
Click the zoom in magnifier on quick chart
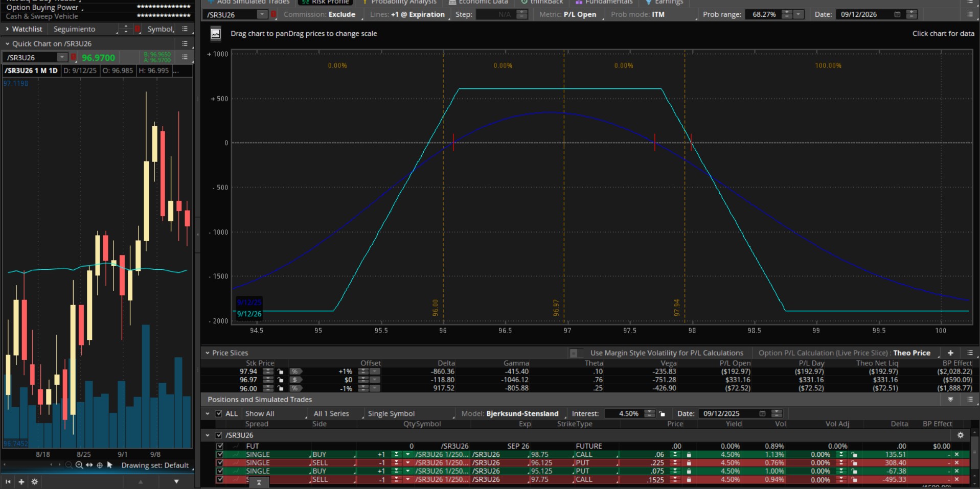click(x=79, y=465)
